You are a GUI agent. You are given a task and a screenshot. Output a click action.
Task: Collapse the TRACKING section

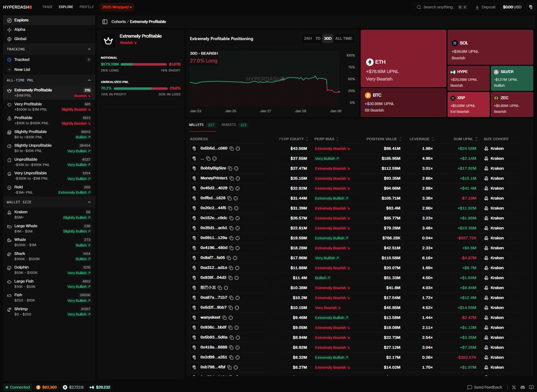click(x=89, y=49)
